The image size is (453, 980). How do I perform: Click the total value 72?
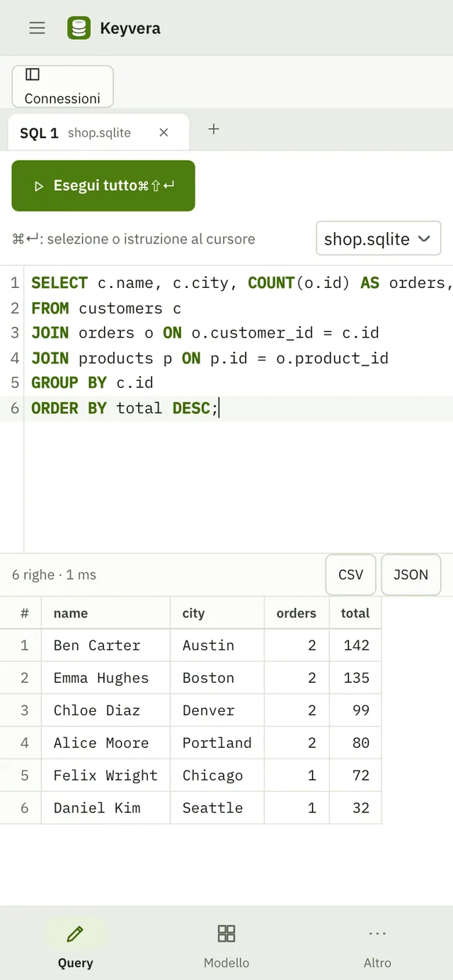[x=355, y=776]
